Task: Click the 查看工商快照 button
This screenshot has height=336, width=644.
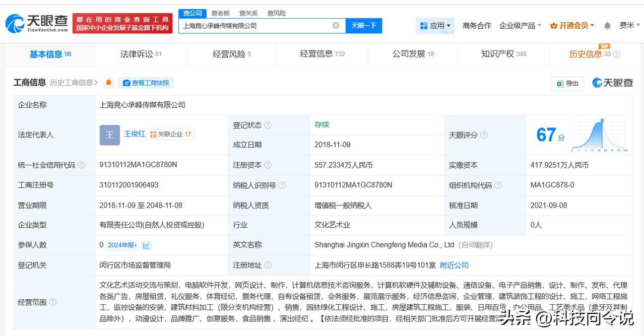Action: pyautogui.click(x=146, y=83)
